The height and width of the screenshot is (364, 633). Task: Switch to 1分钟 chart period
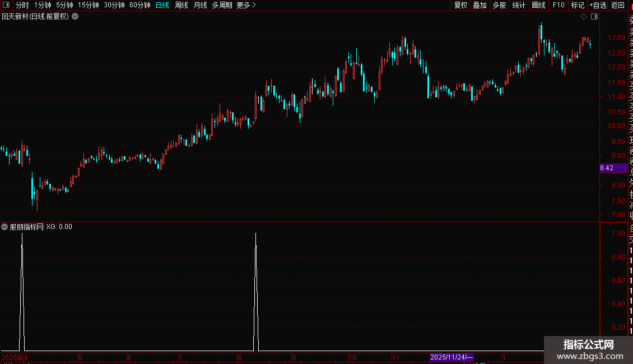[43, 5]
